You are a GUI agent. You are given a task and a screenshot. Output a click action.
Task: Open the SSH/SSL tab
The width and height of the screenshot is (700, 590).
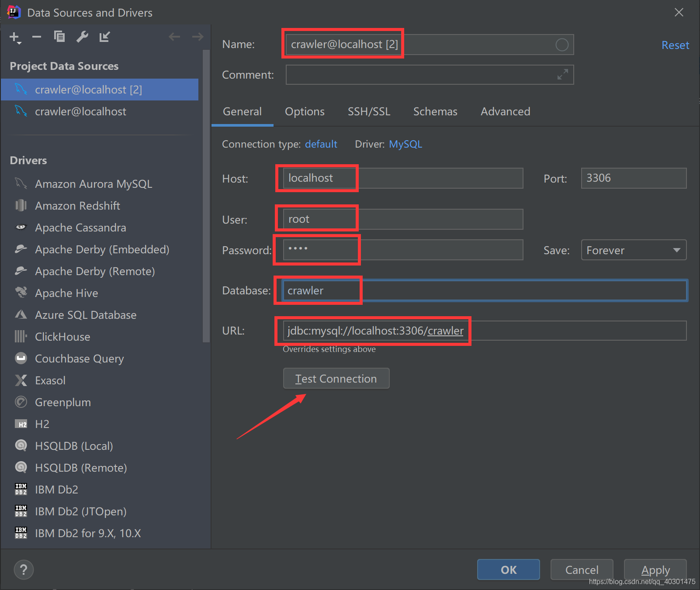point(369,112)
